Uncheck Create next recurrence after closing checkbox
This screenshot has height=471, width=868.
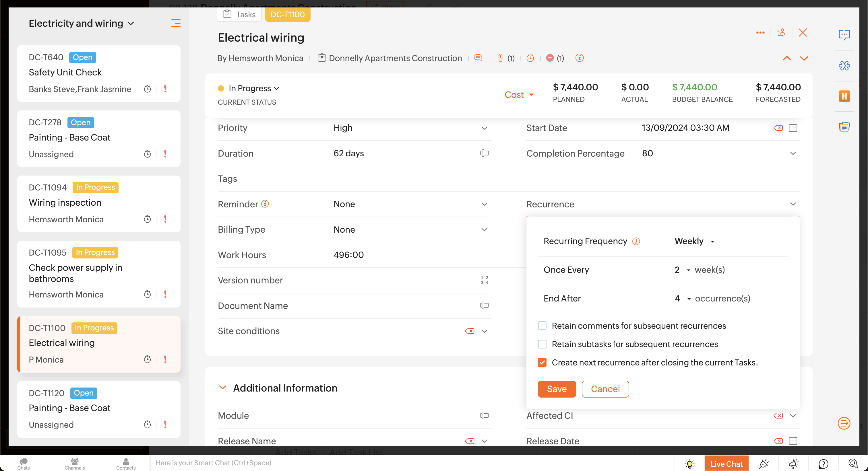pos(542,362)
